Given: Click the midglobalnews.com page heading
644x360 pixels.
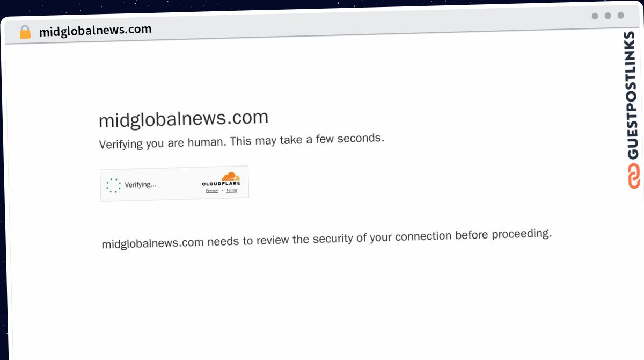Looking at the screenshot, I should [x=184, y=119].
